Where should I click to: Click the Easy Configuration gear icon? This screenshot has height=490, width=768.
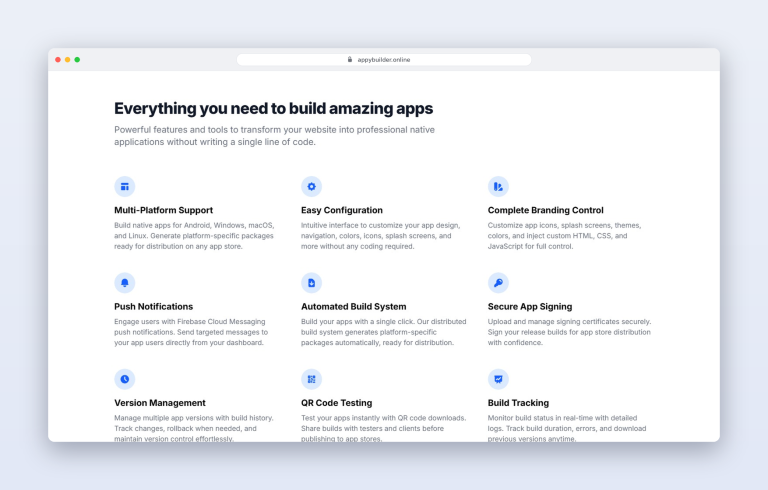click(x=312, y=186)
